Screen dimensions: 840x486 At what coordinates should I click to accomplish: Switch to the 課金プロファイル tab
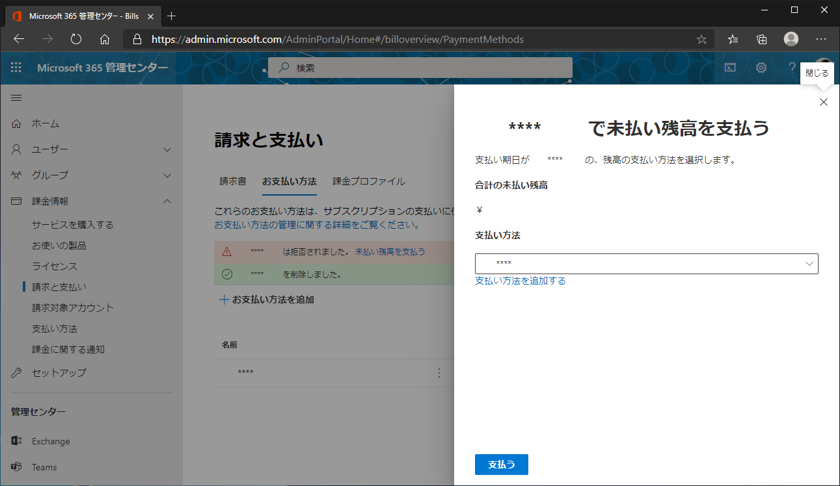(369, 182)
